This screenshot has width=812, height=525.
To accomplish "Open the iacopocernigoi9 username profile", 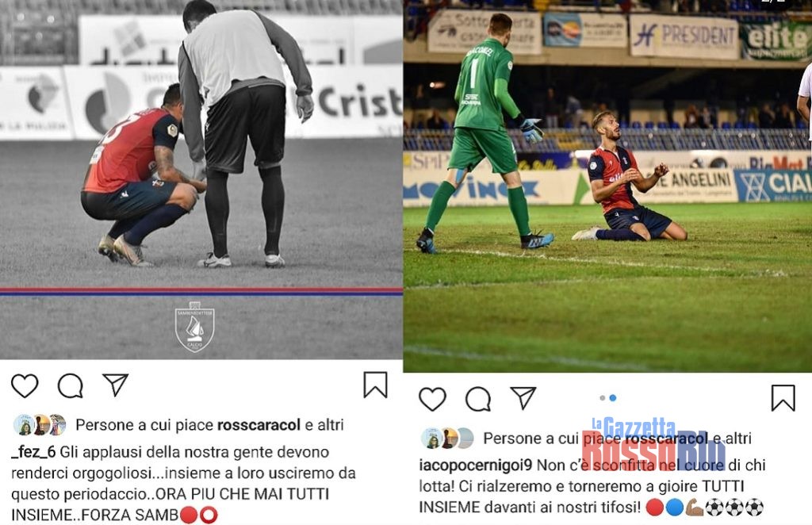I will coord(476,465).
